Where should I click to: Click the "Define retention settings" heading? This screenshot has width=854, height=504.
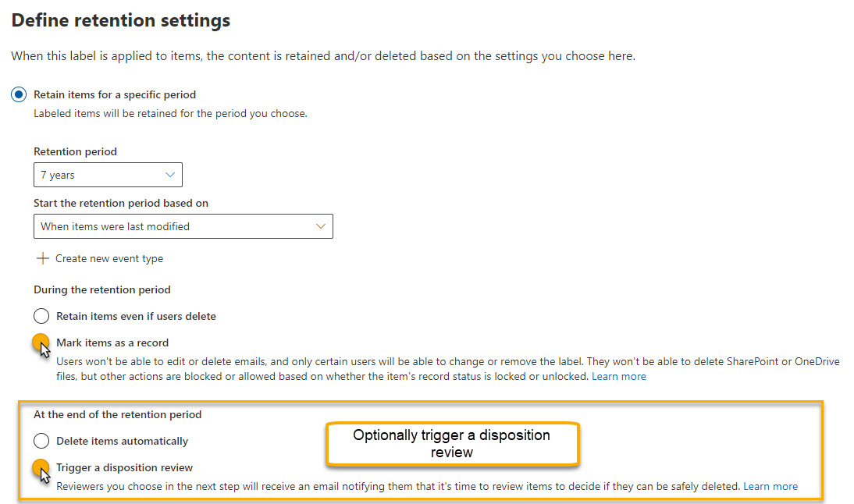[121, 21]
